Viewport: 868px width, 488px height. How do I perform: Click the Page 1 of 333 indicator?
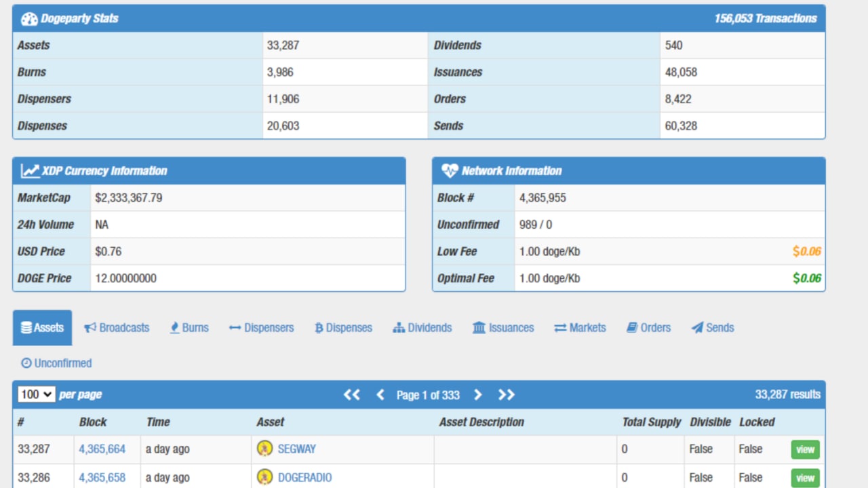428,395
